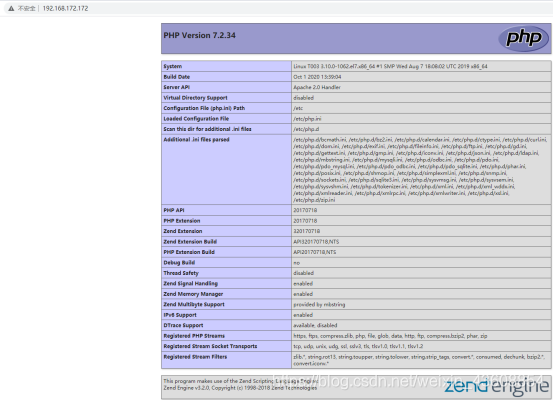Click the System row label
The height and width of the screenshot is (400, 554).
coord(172,66)
